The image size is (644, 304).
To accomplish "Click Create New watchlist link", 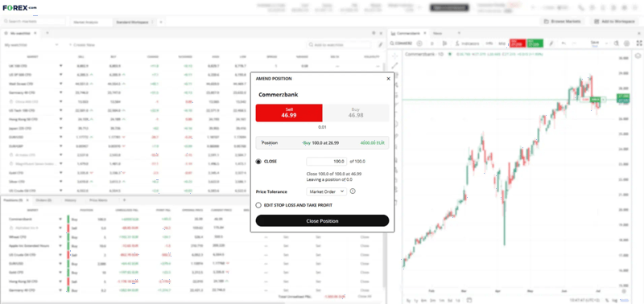I will click(x=82, y=45).
